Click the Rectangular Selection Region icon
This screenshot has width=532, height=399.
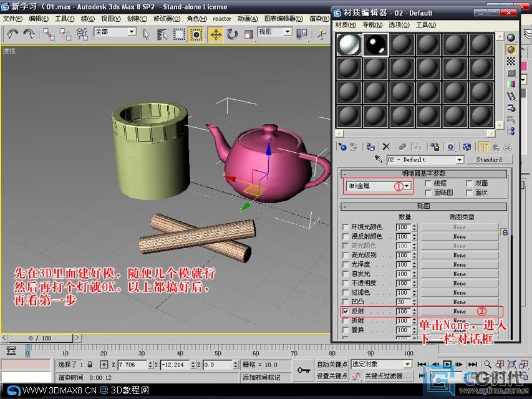point(179,34)
